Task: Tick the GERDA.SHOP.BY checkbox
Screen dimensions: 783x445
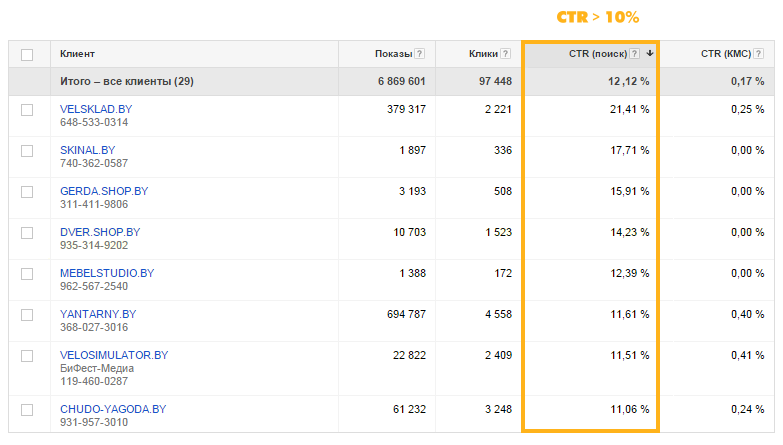Action: click(x=27, y=191)
